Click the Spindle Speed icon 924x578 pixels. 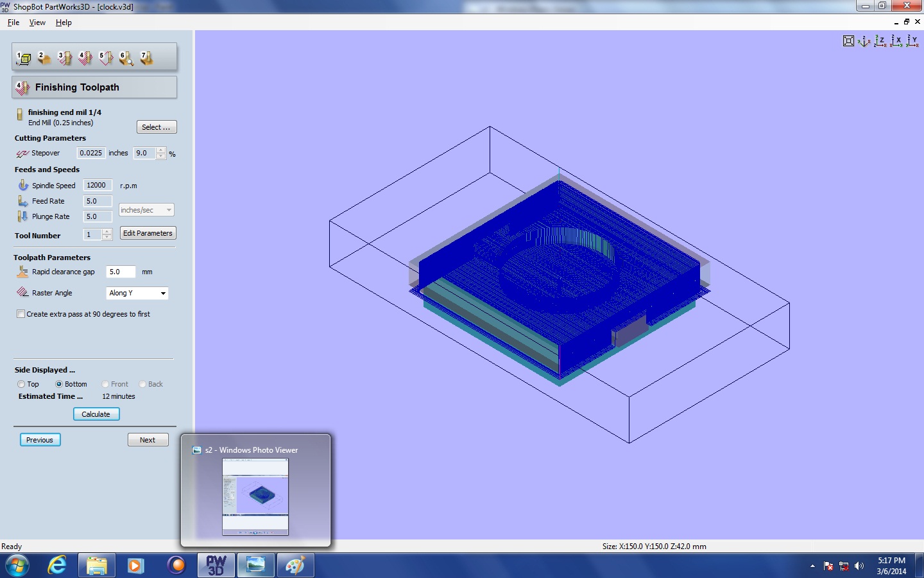coord(23,185)
